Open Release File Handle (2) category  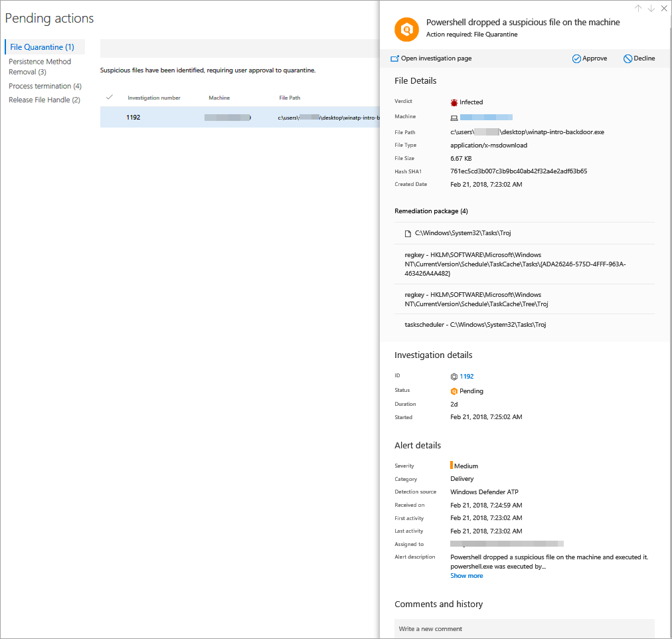[x=44, y=100]
